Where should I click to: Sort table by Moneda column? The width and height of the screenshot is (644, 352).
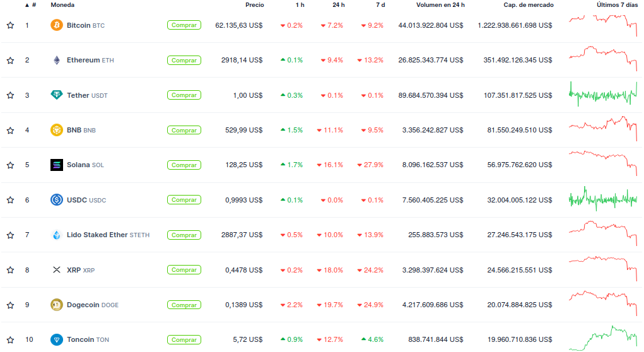tap(62, 5)
